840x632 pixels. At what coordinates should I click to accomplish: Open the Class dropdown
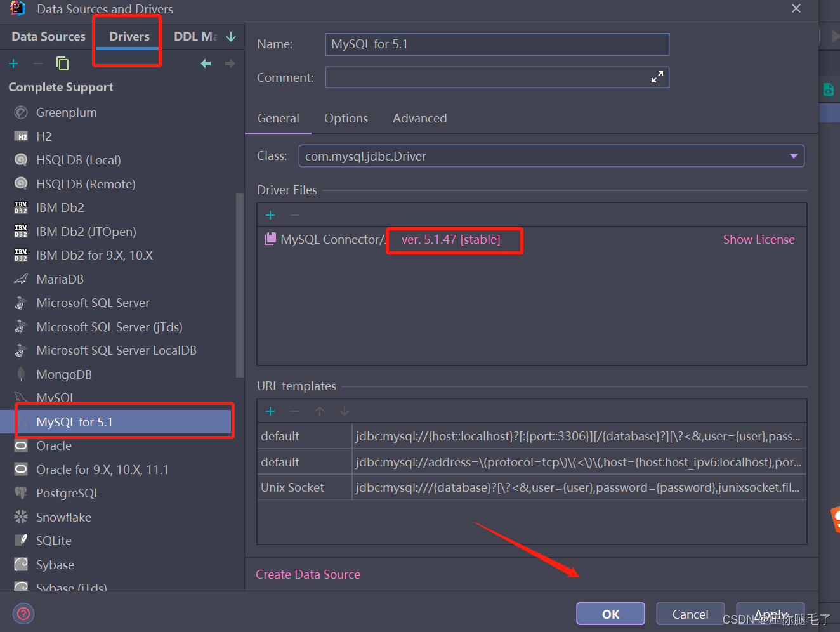794,156
